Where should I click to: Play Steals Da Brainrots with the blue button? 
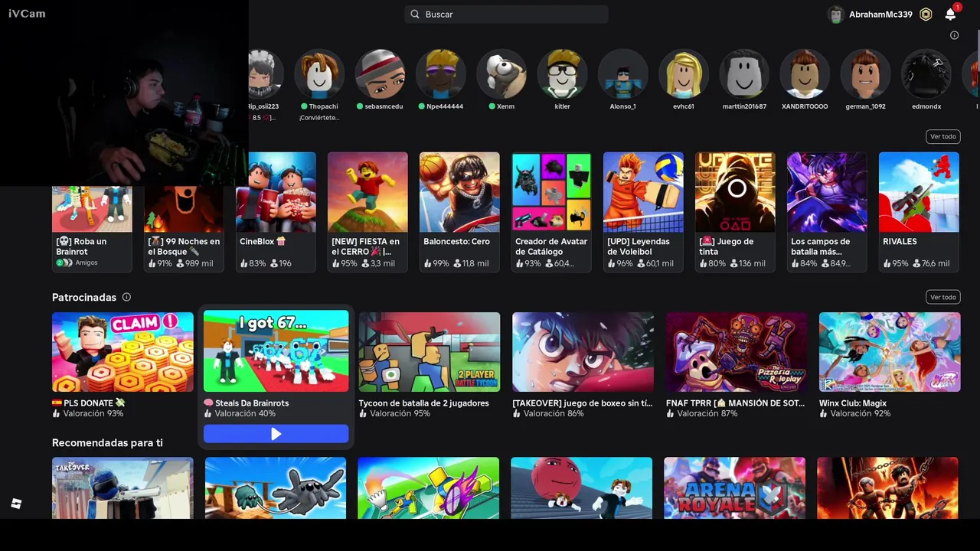click(x=276, y=434)
